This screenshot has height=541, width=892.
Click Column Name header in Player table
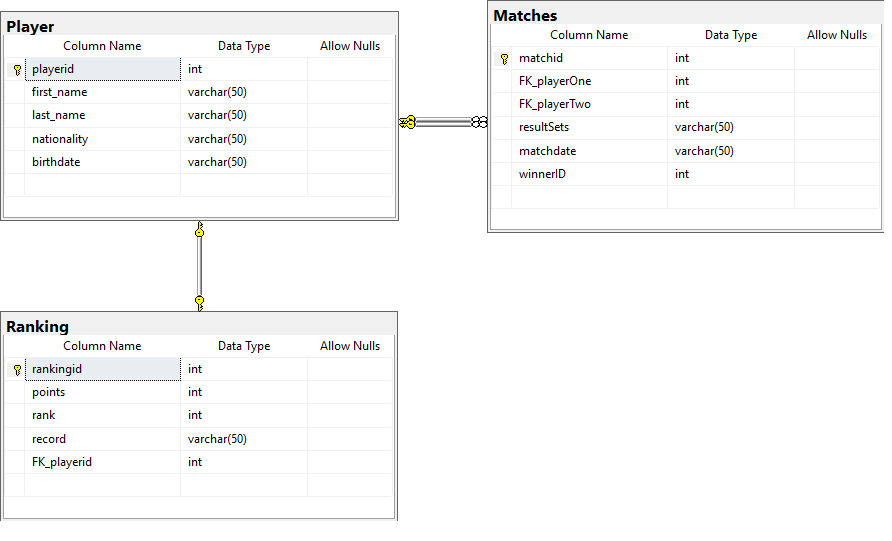point(102,46)
